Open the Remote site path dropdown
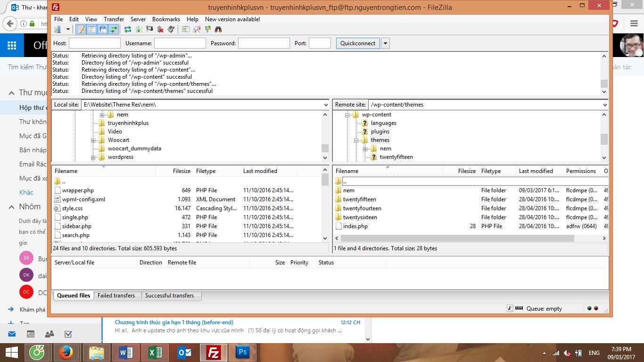The width and height of the screenshot is (644, 362). pyautogui.click(x=605, y=105)
